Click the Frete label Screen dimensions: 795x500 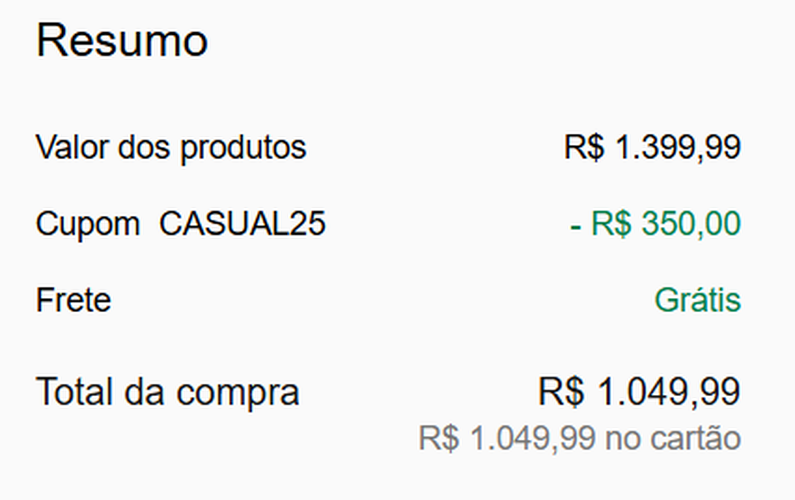click(x=73, y=300)
